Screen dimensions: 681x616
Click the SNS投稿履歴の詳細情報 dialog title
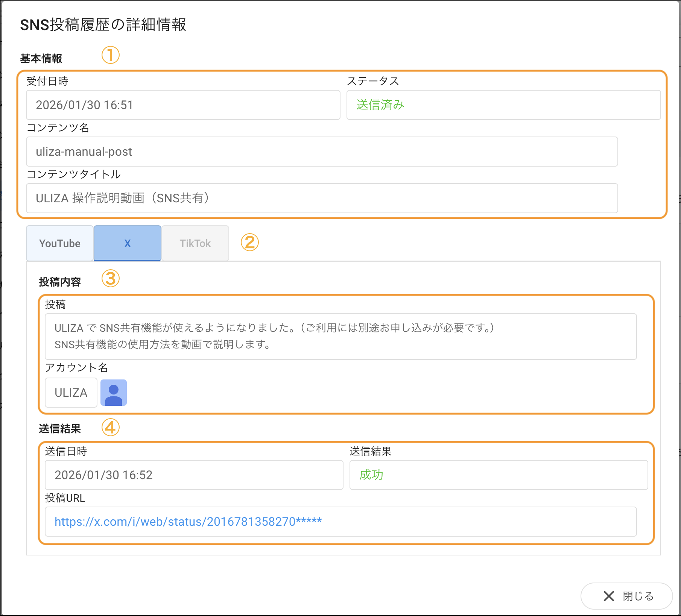pyautogui.click(x=103, y=25)
